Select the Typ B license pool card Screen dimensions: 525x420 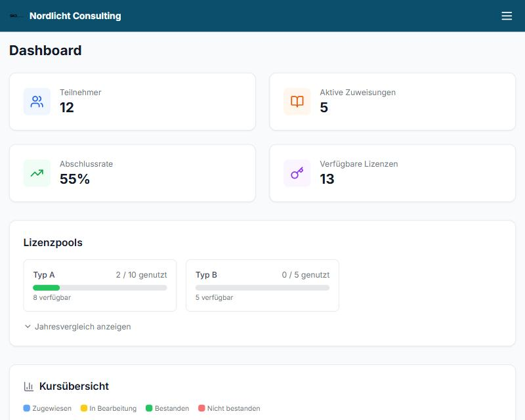[x=262, y=285]
